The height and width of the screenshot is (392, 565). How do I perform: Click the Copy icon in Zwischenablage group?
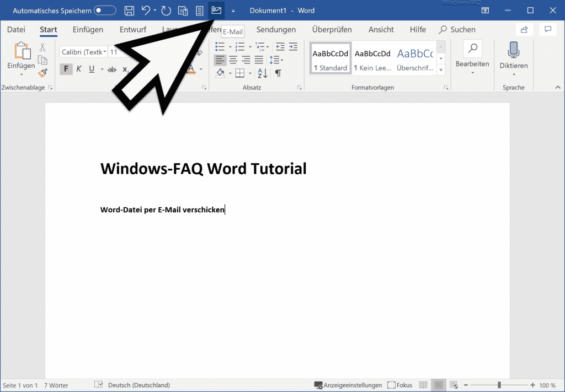pos(42,60)
